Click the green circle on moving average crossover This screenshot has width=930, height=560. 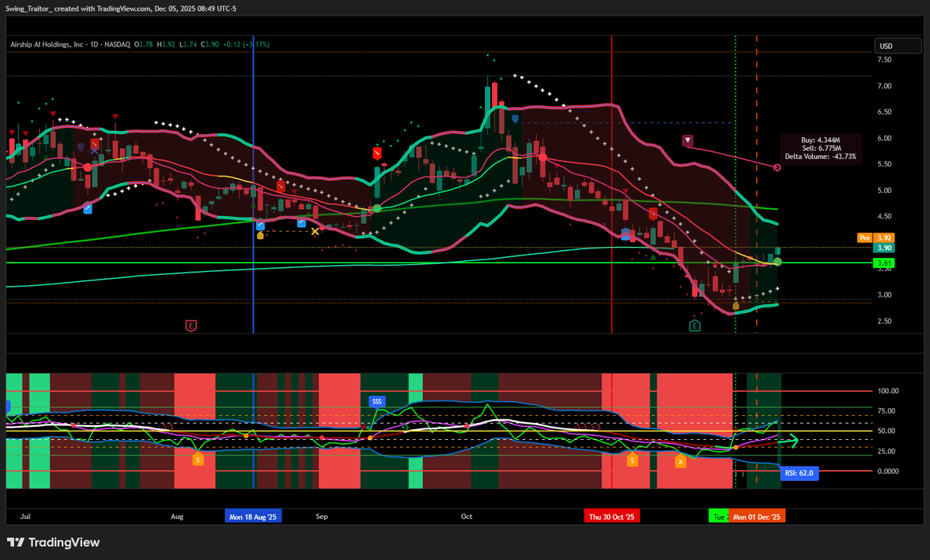[x=377, y=208]
